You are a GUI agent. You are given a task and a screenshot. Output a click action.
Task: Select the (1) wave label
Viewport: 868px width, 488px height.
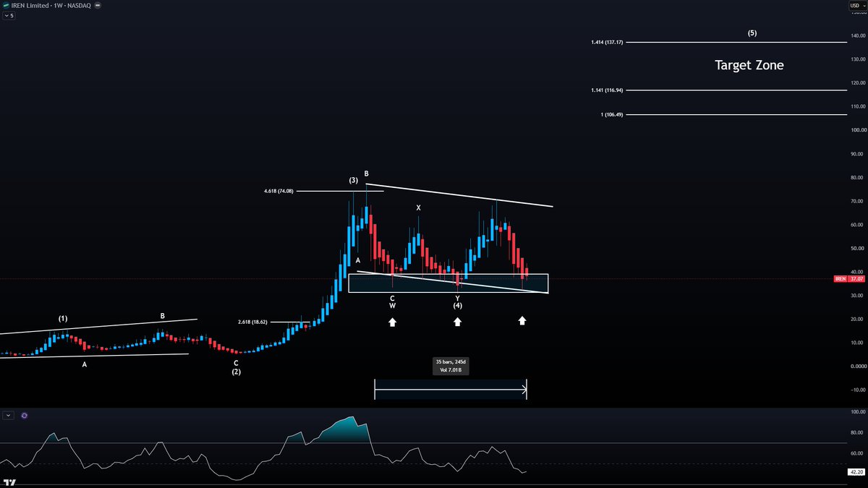point(63,319)
